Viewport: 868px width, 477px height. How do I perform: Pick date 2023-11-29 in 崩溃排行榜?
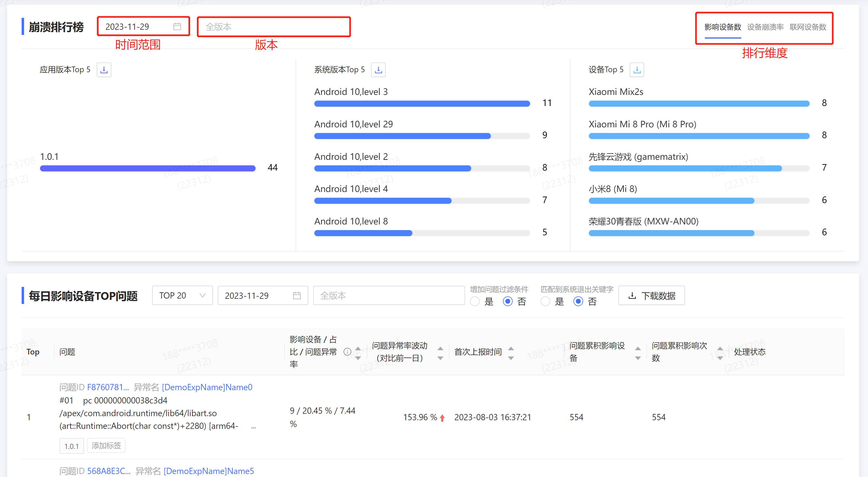pos(143,27)
